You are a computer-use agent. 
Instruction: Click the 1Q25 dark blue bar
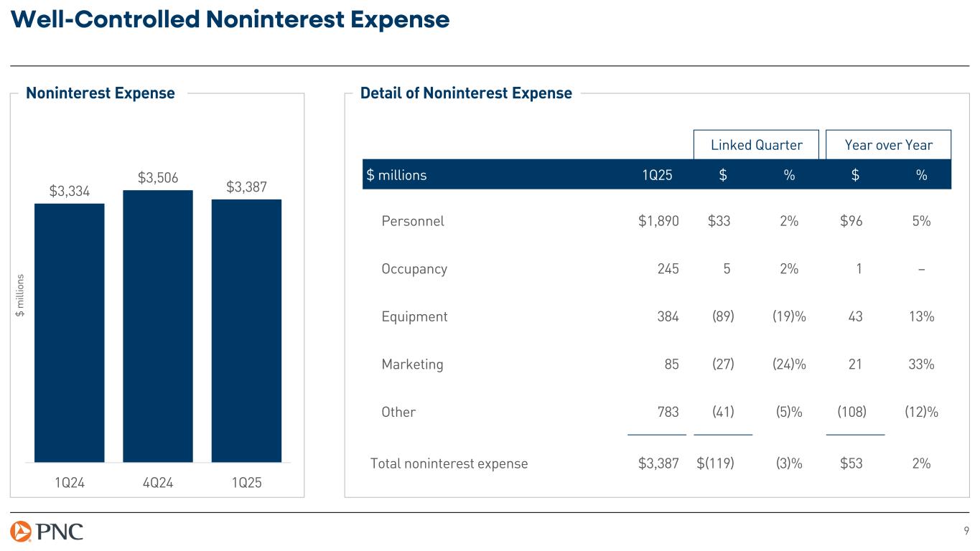coord(246,330)
